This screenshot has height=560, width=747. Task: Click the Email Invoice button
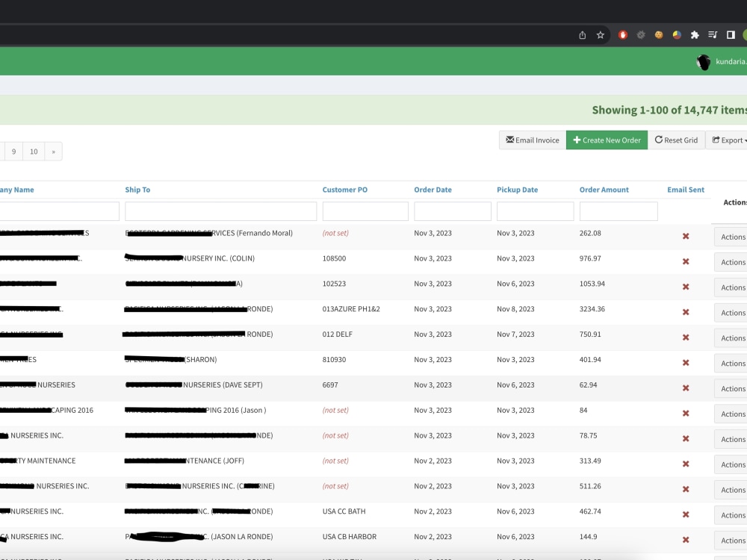[532, 140]
